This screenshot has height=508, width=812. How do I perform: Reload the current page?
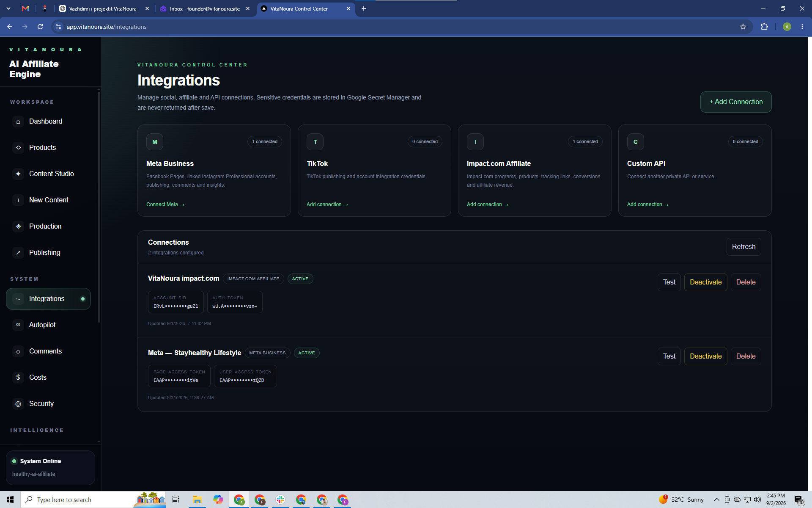click(40, 27)
